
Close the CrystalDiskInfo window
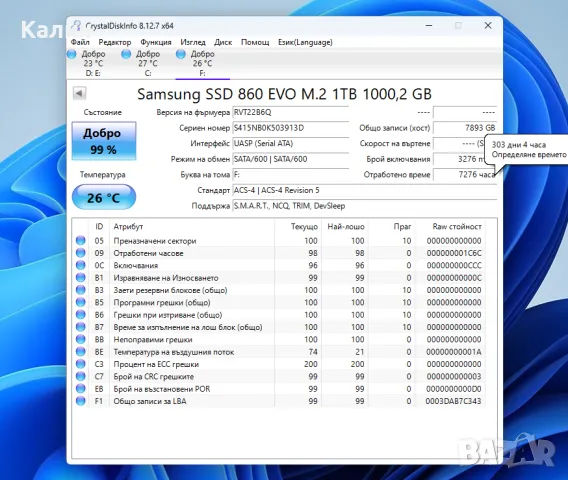tap(488, 26)
